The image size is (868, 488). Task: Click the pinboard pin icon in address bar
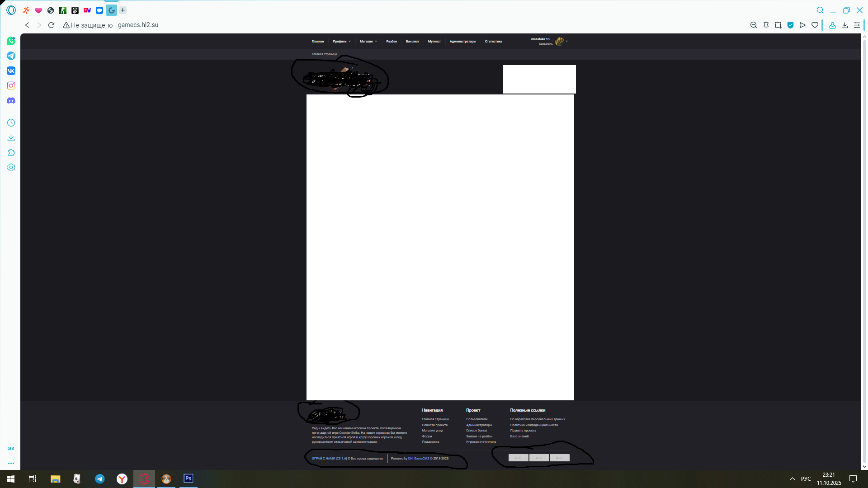766,25
